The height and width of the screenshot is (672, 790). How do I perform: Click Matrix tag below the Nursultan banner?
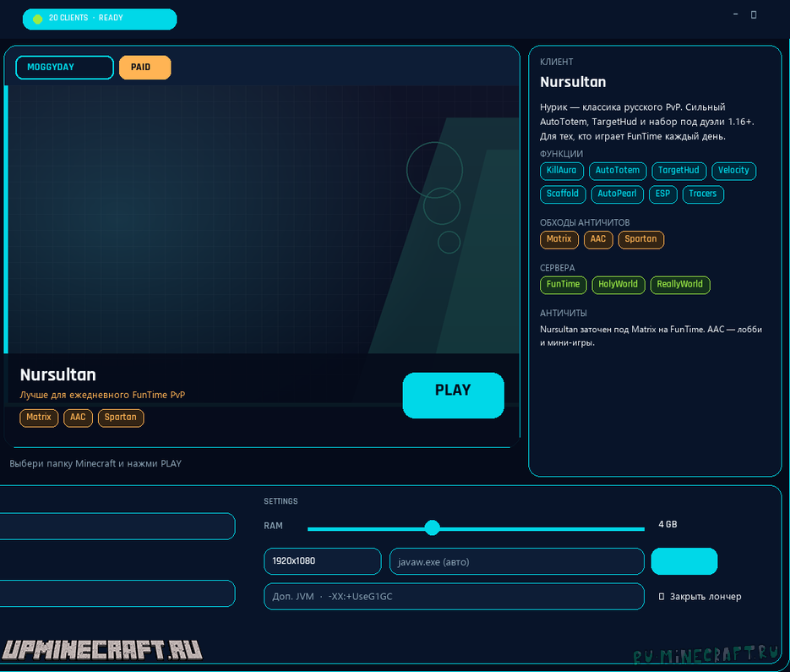[39, 418]
